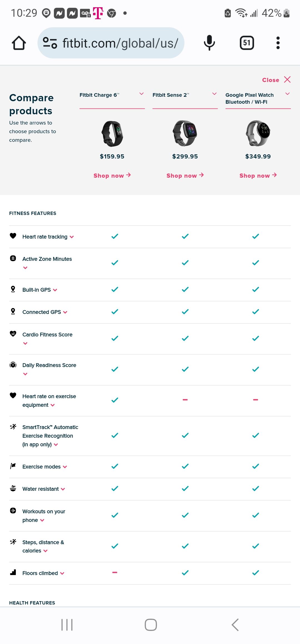Expand Heart rate tracking details
The width and height of the screenshot is (300, 644).
click(x=72, y=237)
